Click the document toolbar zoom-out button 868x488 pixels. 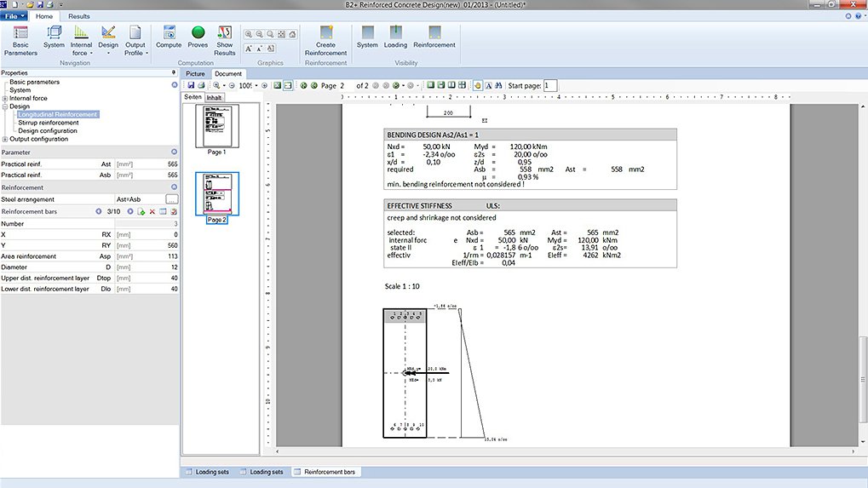pos(232,86)
